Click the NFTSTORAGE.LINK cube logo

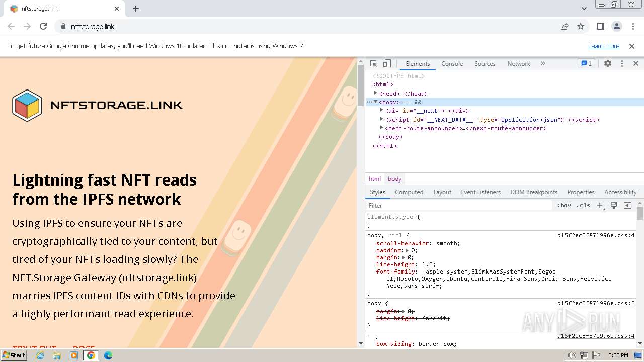coord(27,105)
